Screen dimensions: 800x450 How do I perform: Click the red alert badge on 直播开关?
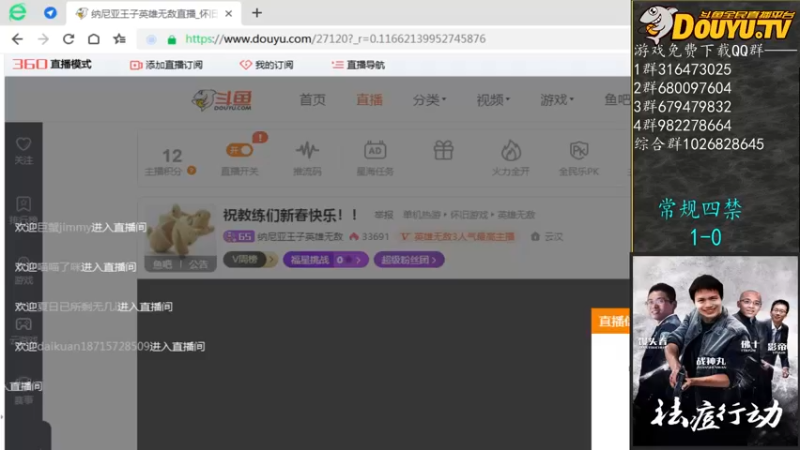260,137
